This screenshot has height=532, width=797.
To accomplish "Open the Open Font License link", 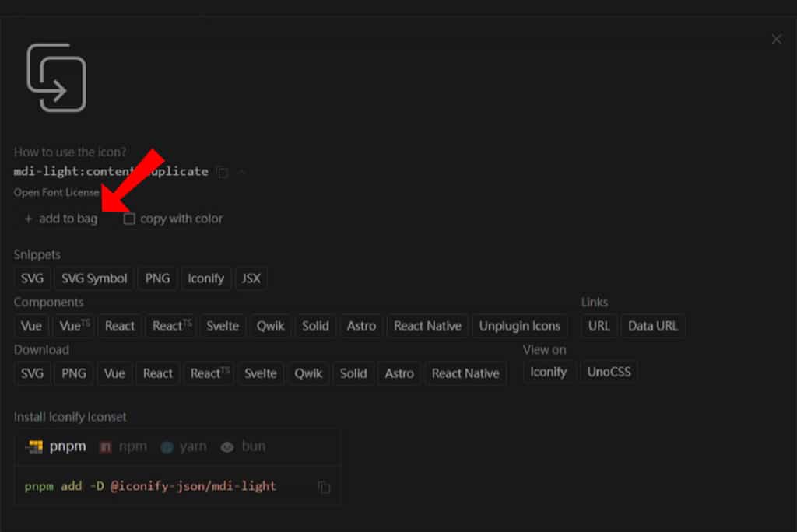I will tap(56, 193).
